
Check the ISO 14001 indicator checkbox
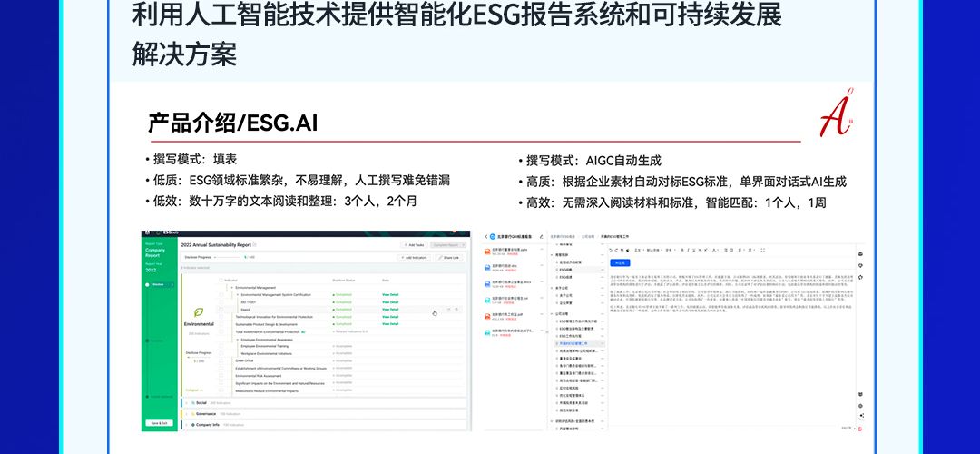pos(220,302)
